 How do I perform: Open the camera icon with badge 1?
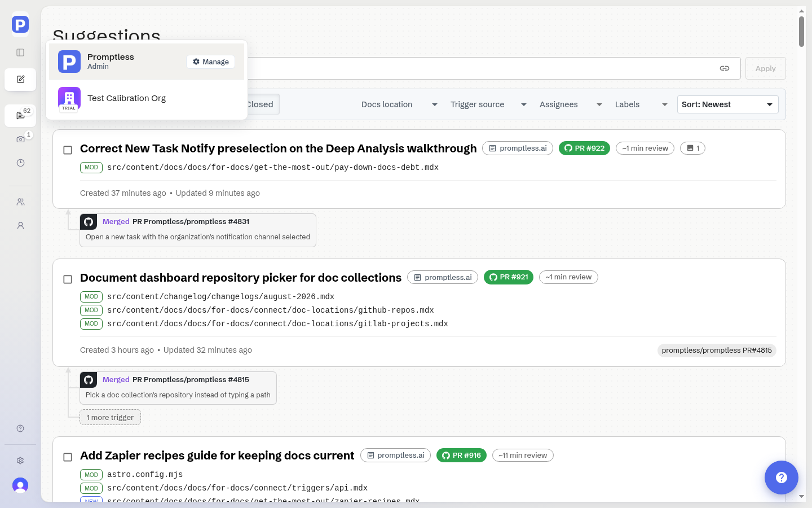(20, 139)
